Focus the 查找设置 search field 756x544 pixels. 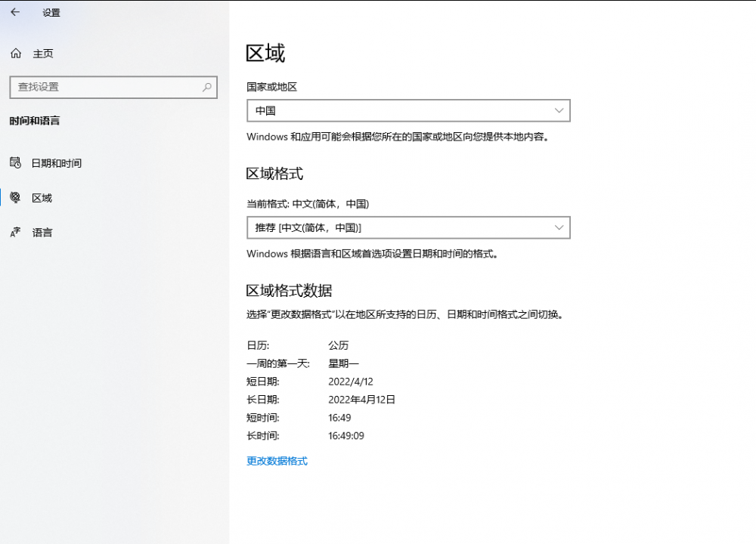pyautogui.click(x=106, y=87)
